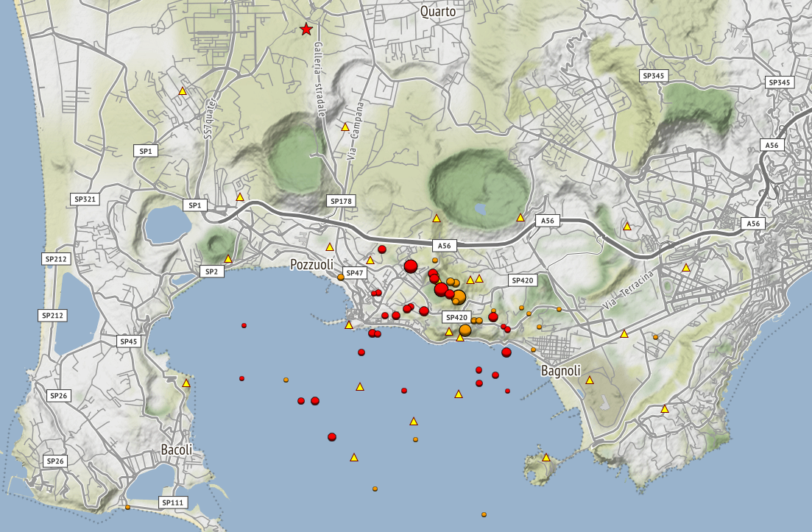This screenshot has width=812, height=532.
Task: Click the isolated red dot south of SP2
Action: (244, 325)
